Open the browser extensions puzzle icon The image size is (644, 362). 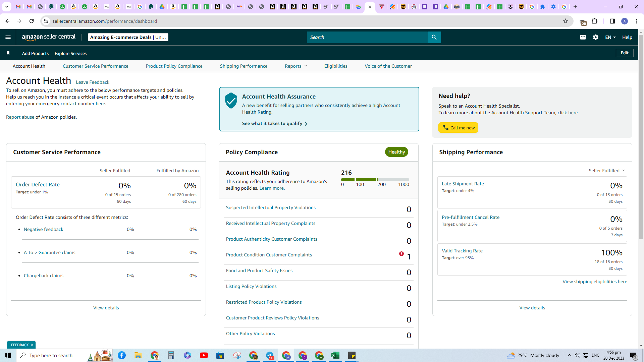[x=595, y=21]
